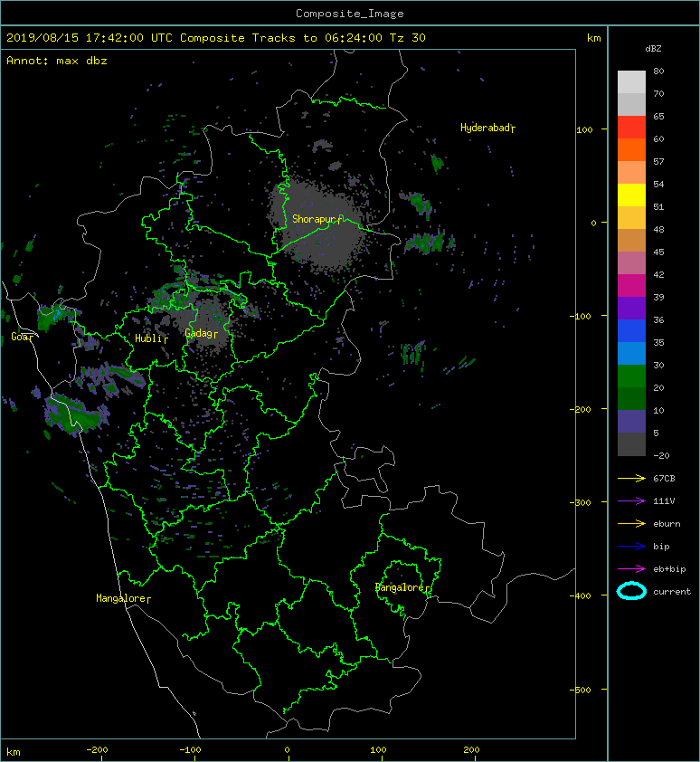Image resolution: width=700 pixels, height=762 pixels.
Task: Click the Gadag city label
Action: tap(200, 333)
